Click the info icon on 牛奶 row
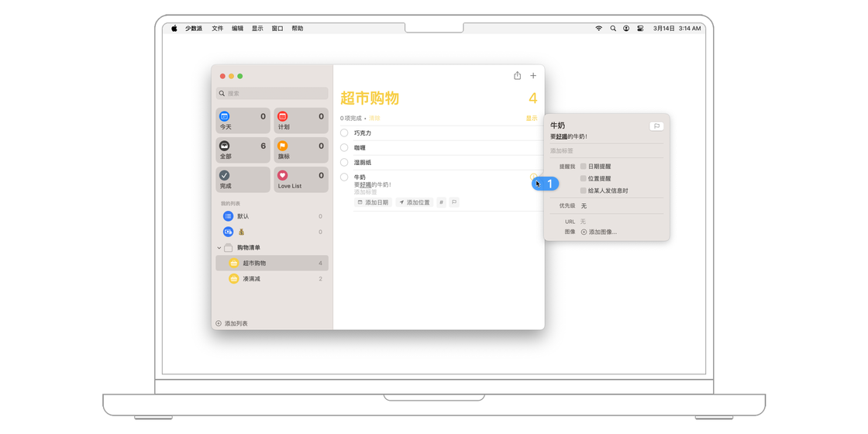The width and height of the screenshot is (868, 434). click(534, 177)
